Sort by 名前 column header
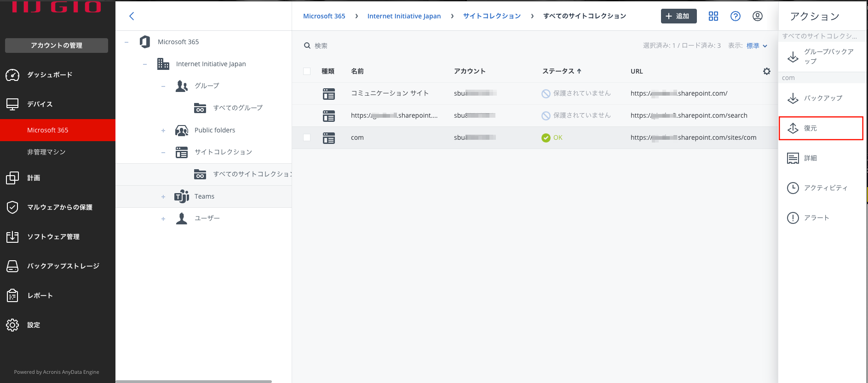The width and height of the screenshot is (868, 383). (x=357, y=71)
